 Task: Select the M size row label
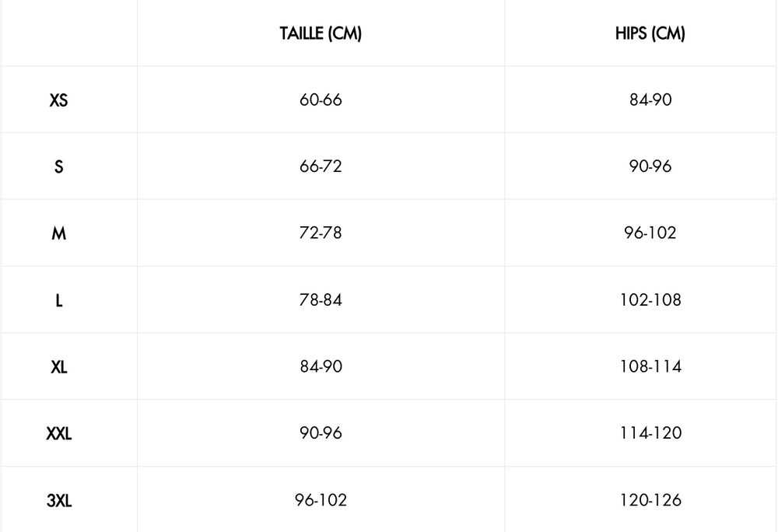[58, 233]
